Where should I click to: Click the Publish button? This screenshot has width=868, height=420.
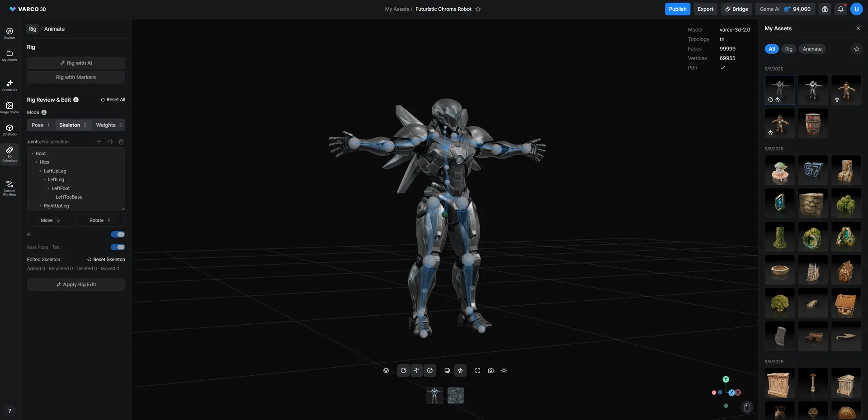pyautogui.click(x=677, y=9)
